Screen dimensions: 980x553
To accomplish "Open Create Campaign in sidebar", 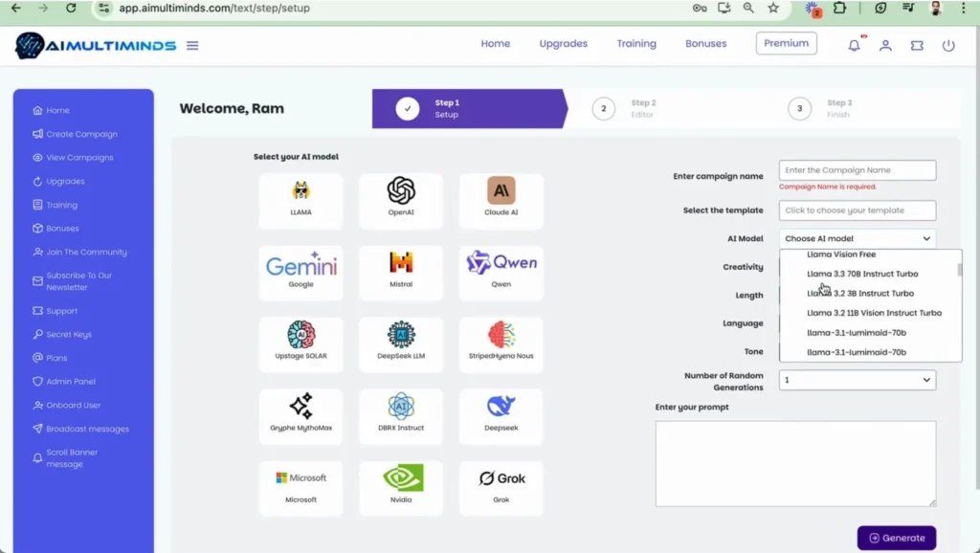I will tap(75, 134).
